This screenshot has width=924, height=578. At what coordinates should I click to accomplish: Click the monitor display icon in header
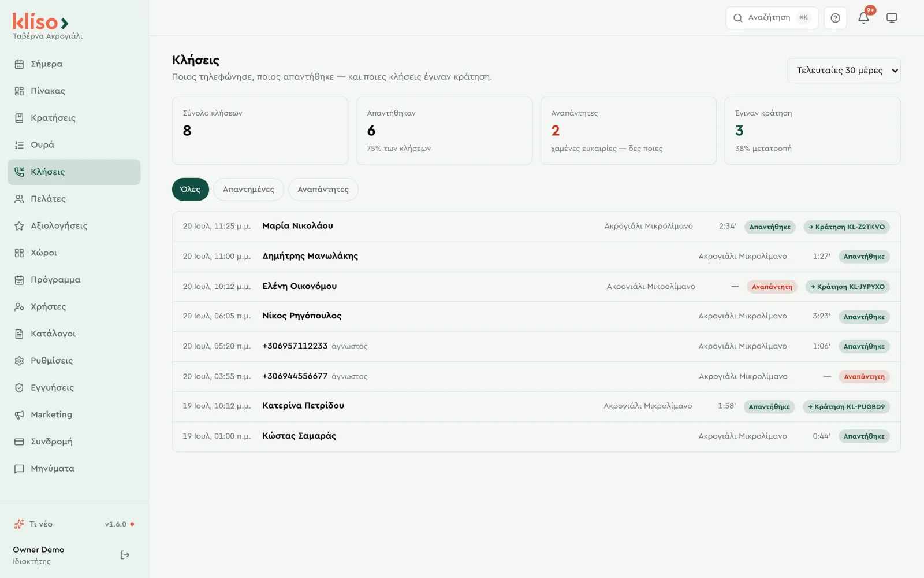tap(892, 18)
